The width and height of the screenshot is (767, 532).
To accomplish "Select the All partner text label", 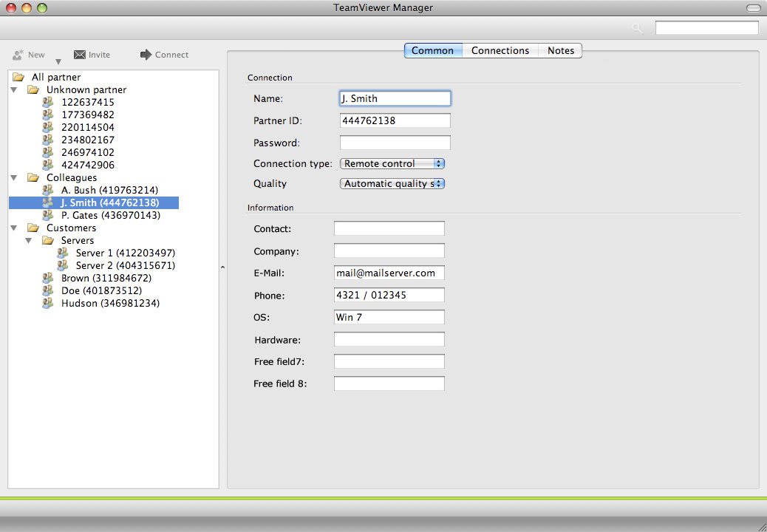I will [56, 77].
